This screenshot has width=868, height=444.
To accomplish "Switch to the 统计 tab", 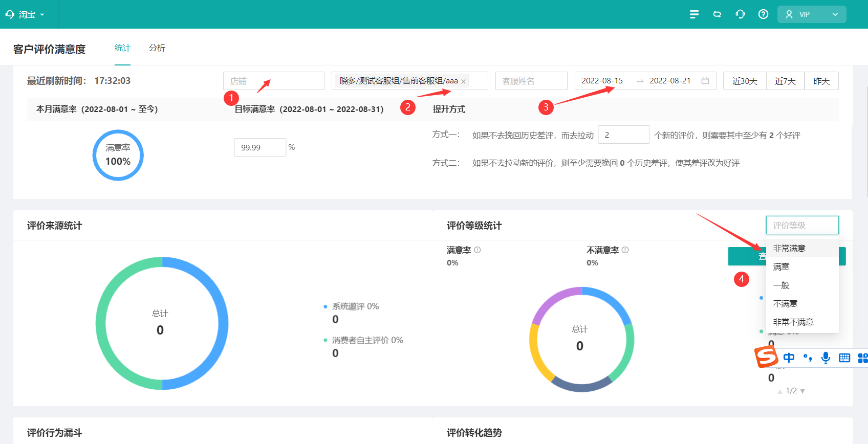I will tap(122, 48).
